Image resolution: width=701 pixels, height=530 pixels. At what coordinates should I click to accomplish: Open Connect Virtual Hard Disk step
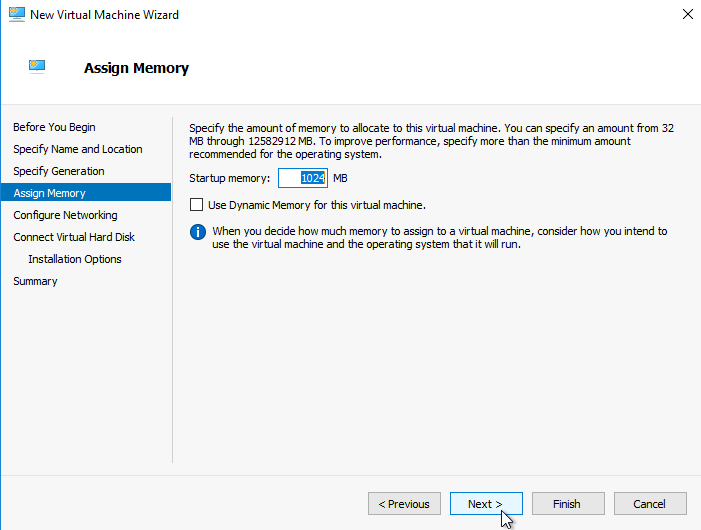point(74,237)
